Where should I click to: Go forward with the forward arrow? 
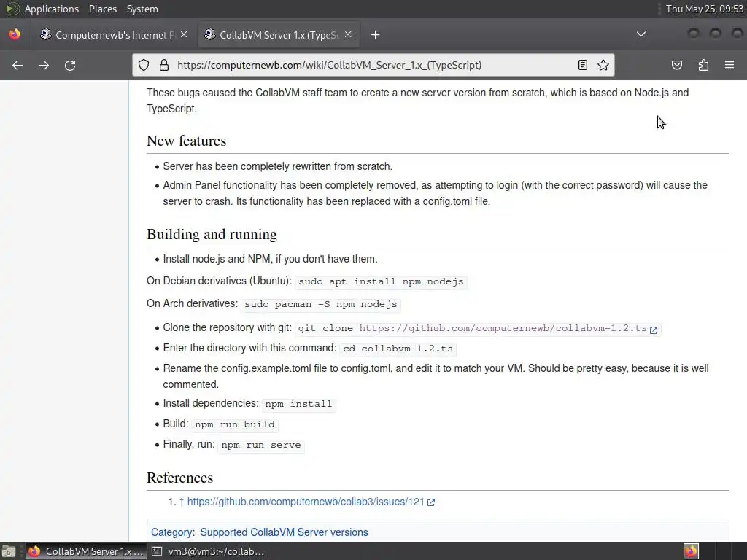point(44,65)
